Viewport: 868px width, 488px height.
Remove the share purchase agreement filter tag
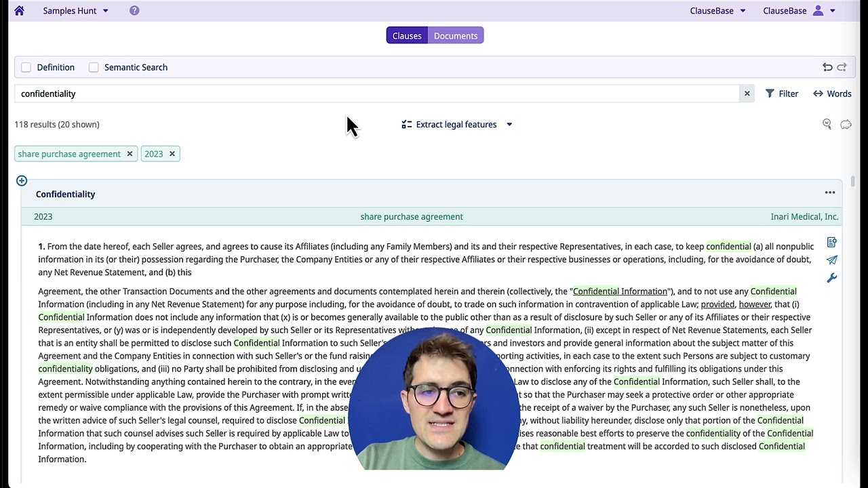click(130, 154)
